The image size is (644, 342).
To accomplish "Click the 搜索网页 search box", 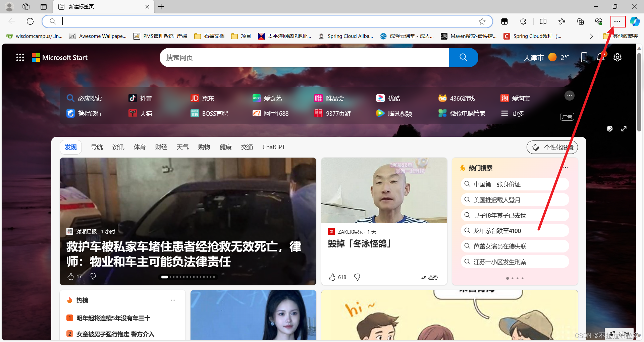I will point(304,57).
